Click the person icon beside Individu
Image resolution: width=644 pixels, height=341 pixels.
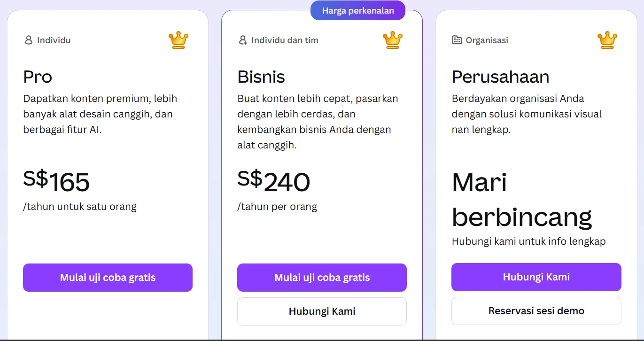(29, 40)
